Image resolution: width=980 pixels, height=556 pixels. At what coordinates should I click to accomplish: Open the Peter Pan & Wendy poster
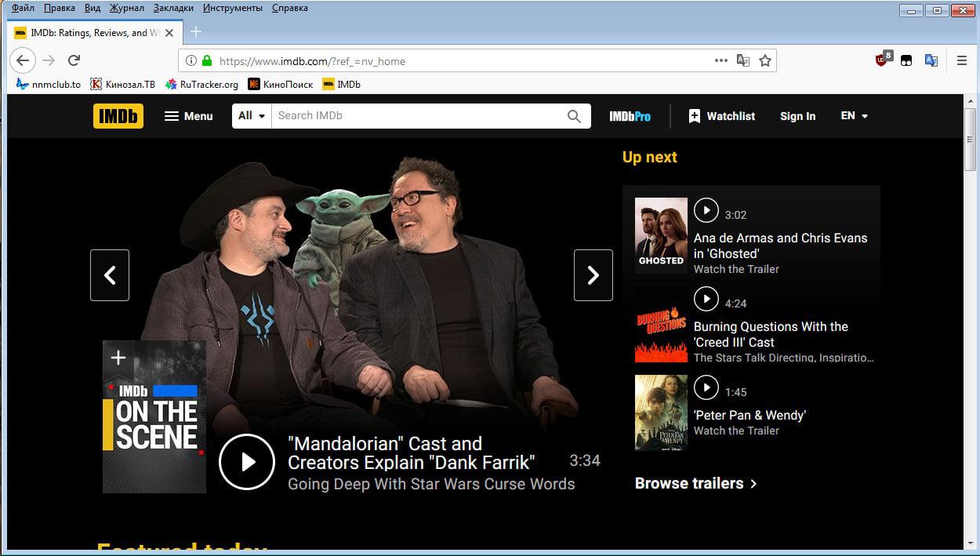[661, 412]
